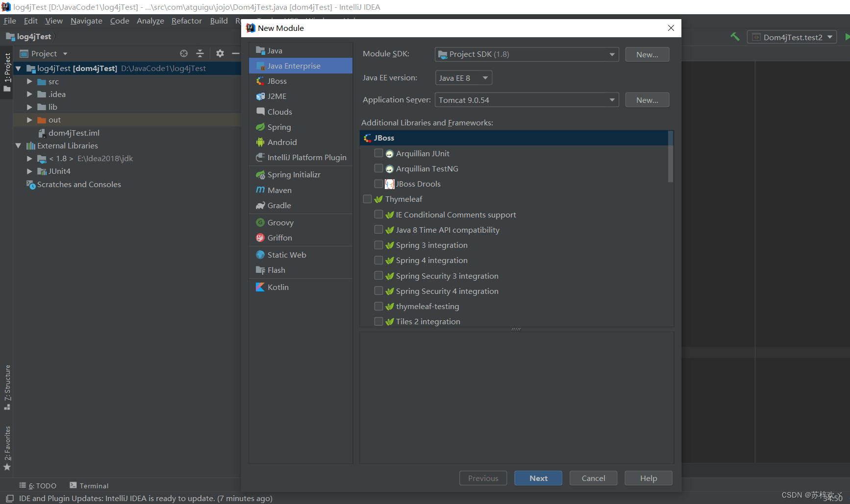850x504 pixels.
Task: Enable Arquillian TestNG checkbox
Action: pyautogui.click(x=378, y=168)
